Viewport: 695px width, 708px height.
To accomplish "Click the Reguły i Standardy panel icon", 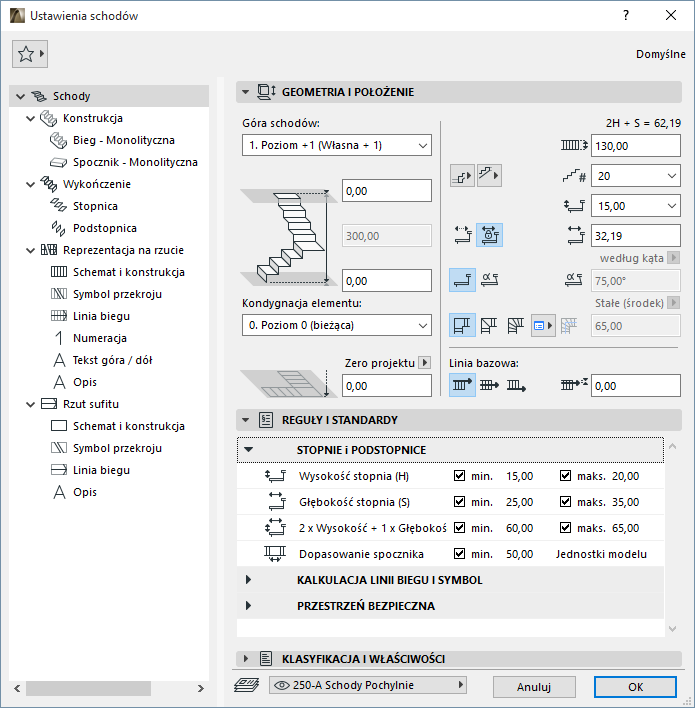I will [x=266, y=420].
